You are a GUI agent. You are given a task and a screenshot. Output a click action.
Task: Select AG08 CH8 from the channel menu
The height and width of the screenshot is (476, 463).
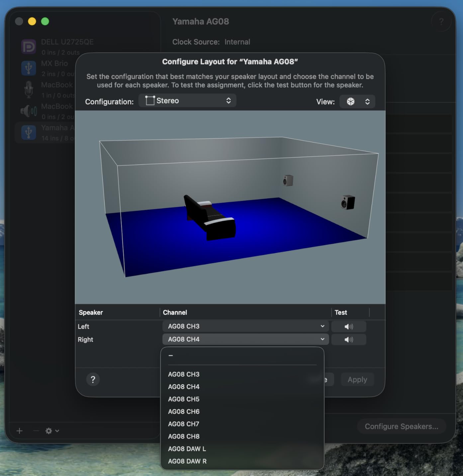[x=242, y=436]
